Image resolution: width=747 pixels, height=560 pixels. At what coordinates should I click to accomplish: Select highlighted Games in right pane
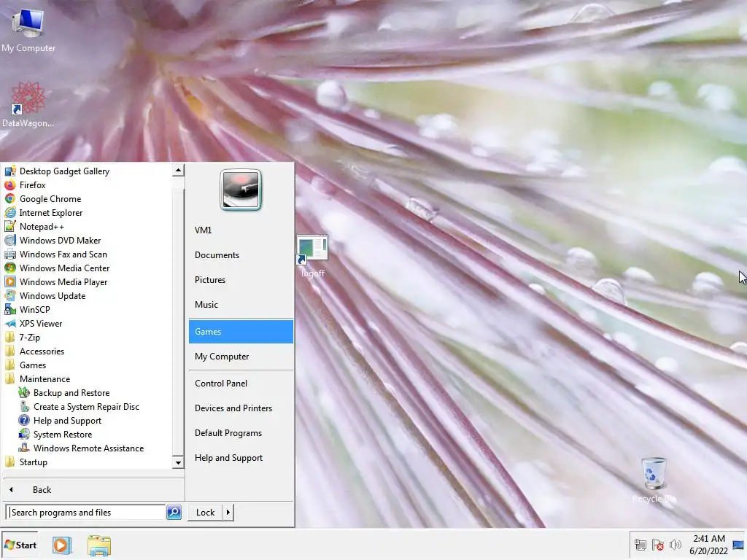point(241,332)
